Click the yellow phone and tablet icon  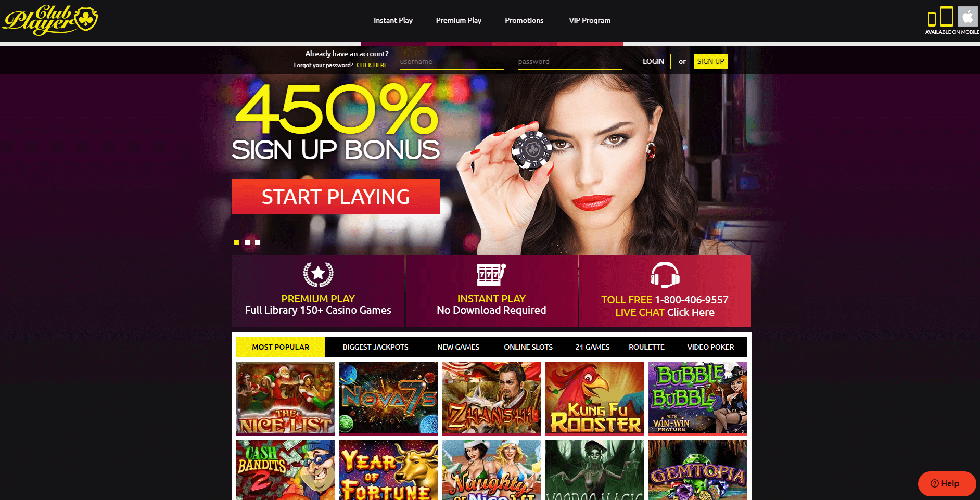[940, 17]
